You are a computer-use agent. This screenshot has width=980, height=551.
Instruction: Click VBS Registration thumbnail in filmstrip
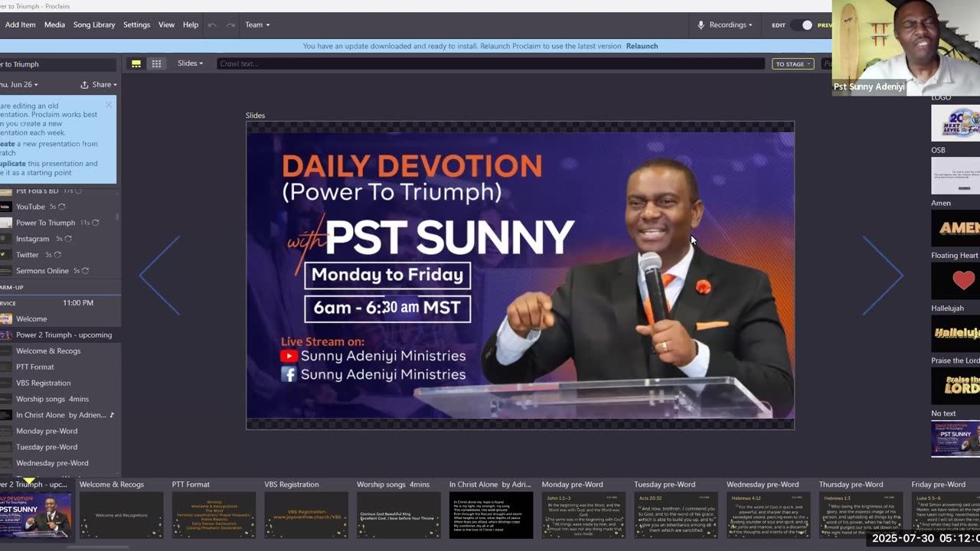tap(306, 515)
